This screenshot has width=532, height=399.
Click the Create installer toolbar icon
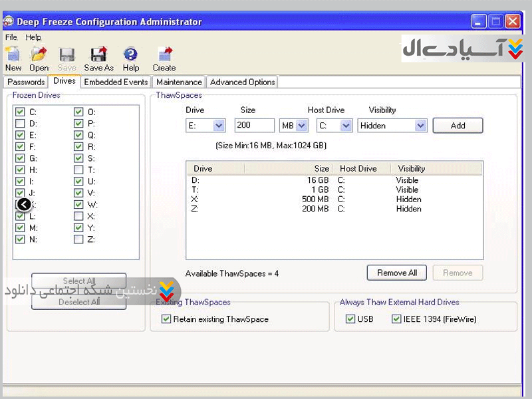(x=164, y=55)
